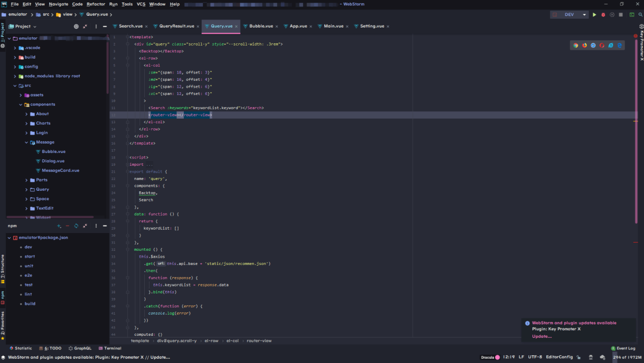The image size is (644, 363).
Task: Click the editor vertical scrollbar
Action: 636,132
